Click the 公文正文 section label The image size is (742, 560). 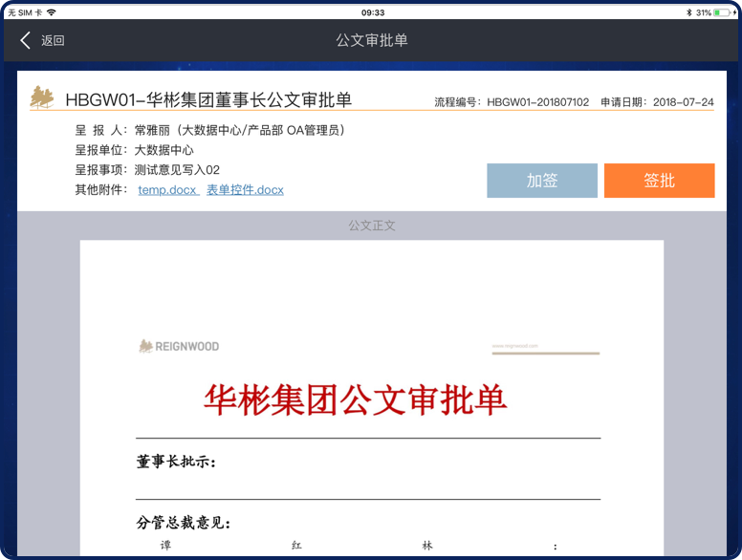[372, 226]
